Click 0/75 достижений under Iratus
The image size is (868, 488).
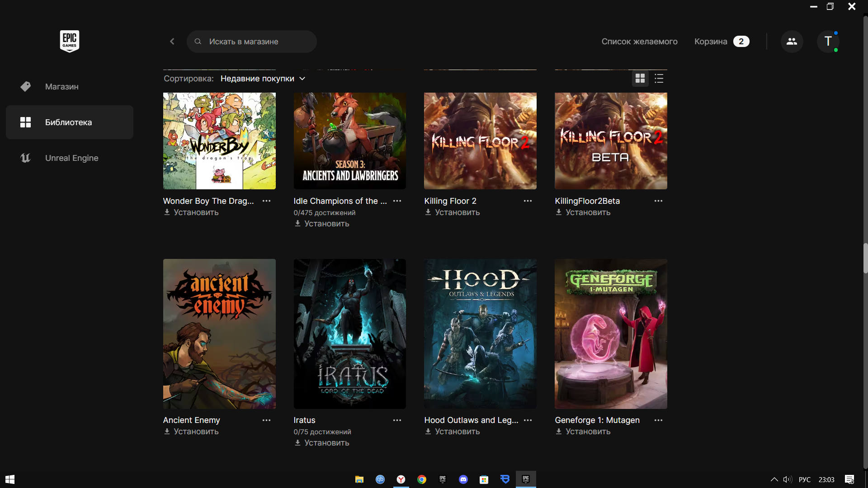[322, 432]
